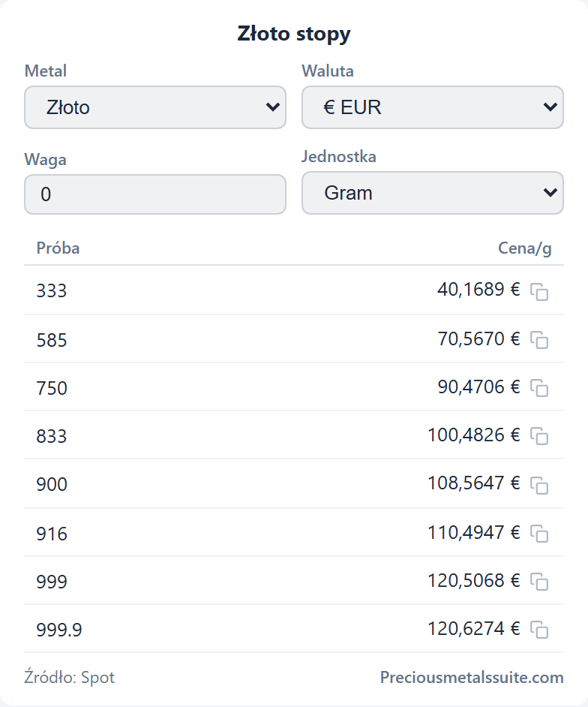Expand the Jednostka unit dropdown
The width and height of the screenshot is (588, 707).
tap(433, 193)
